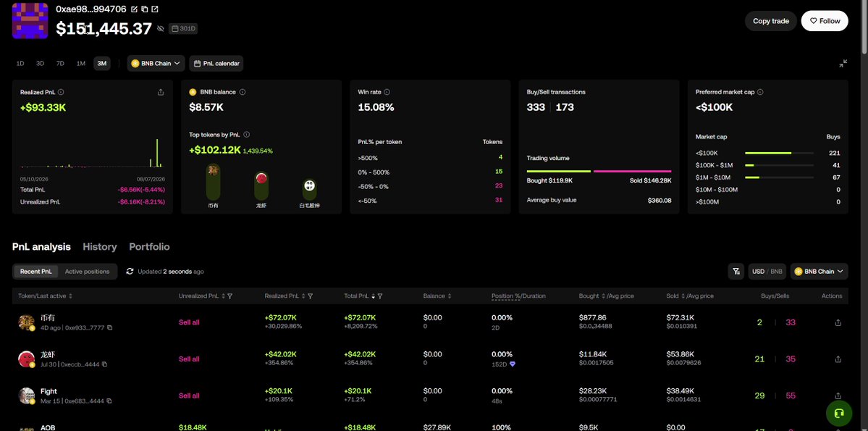Share the Realized PnL card

click(161, 92)
